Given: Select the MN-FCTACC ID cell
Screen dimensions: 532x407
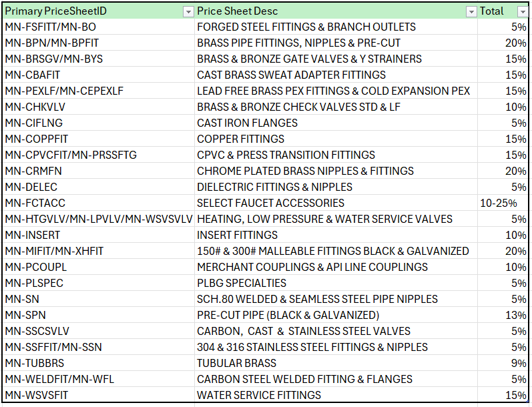Looking at the screenshot, I should pos(35,203).
